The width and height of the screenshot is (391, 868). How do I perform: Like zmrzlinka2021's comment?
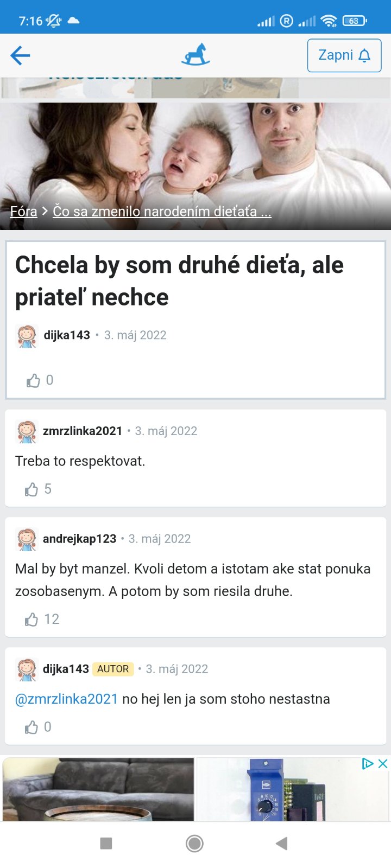pos(31,489)
